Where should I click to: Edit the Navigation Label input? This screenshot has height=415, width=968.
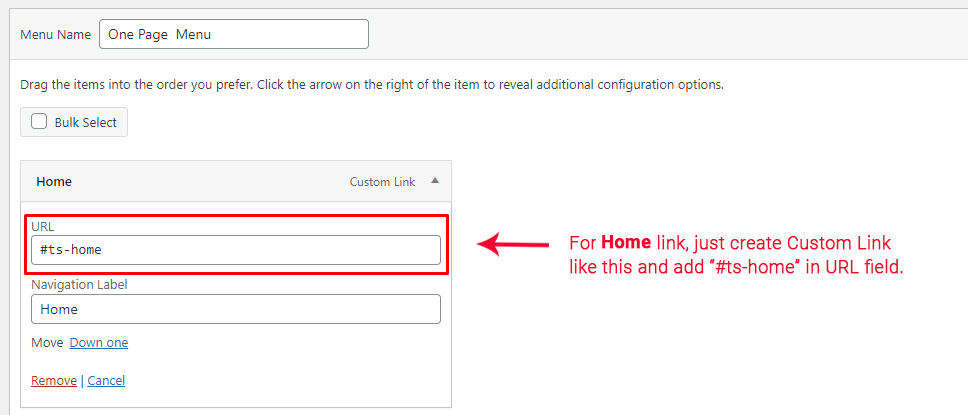235,309
